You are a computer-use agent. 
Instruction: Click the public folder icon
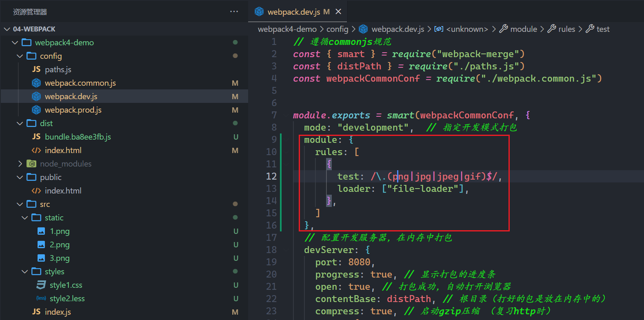coord(31,177)
